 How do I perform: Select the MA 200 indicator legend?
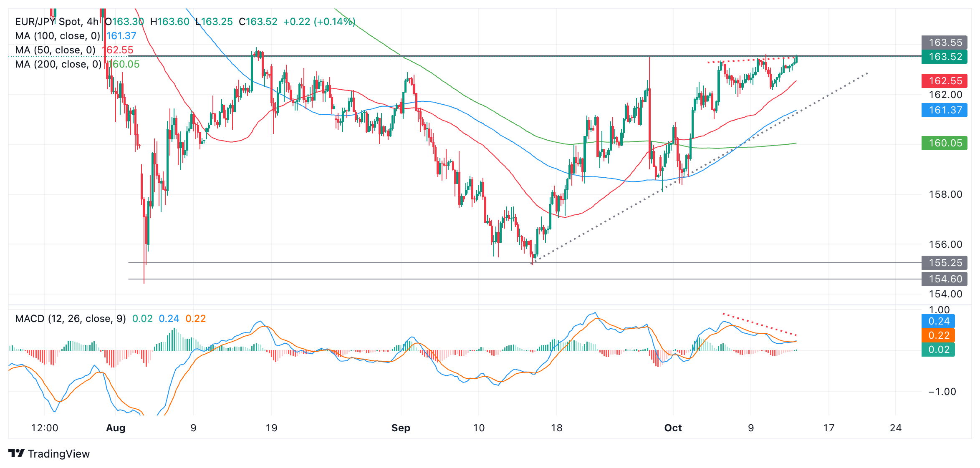(58, 64)
